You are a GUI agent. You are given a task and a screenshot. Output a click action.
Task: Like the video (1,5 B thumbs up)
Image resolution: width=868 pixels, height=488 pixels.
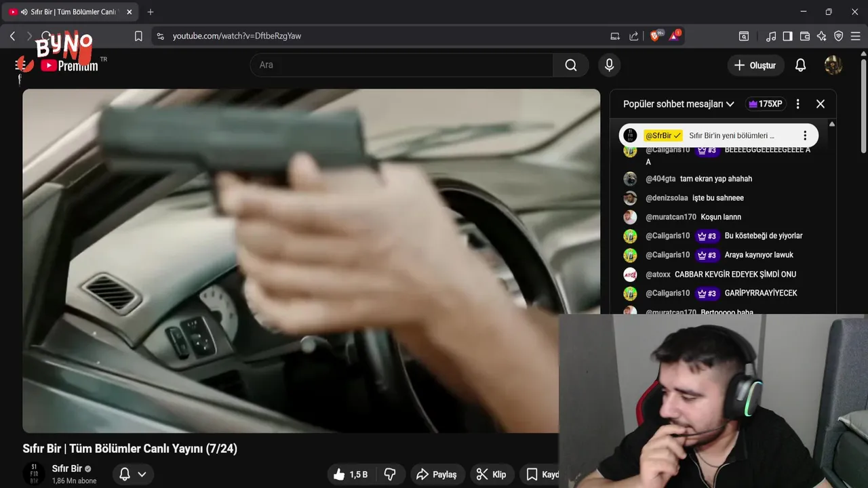pyautogui.click(x=350, y=474)
